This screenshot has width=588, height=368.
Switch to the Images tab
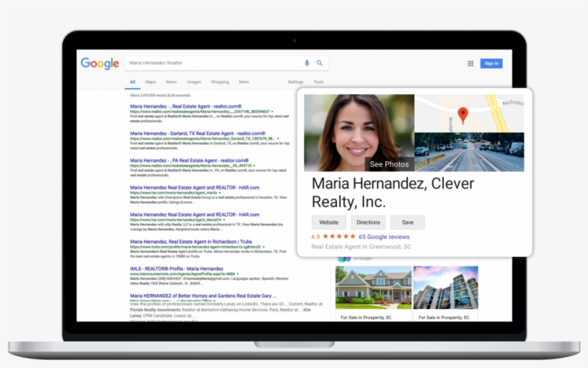click(x=194, y=82)
